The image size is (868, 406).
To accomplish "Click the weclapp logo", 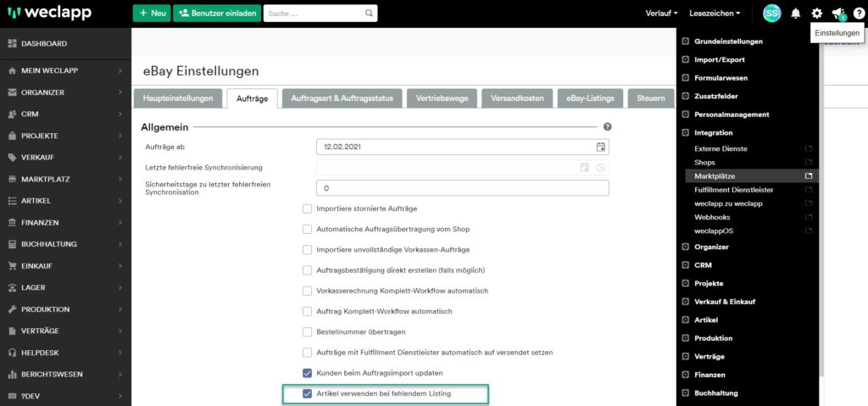I will click(48, 13).
